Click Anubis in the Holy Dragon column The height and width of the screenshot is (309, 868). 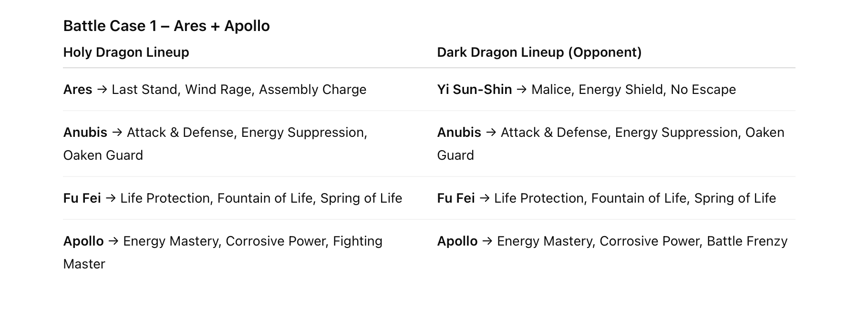85,132
